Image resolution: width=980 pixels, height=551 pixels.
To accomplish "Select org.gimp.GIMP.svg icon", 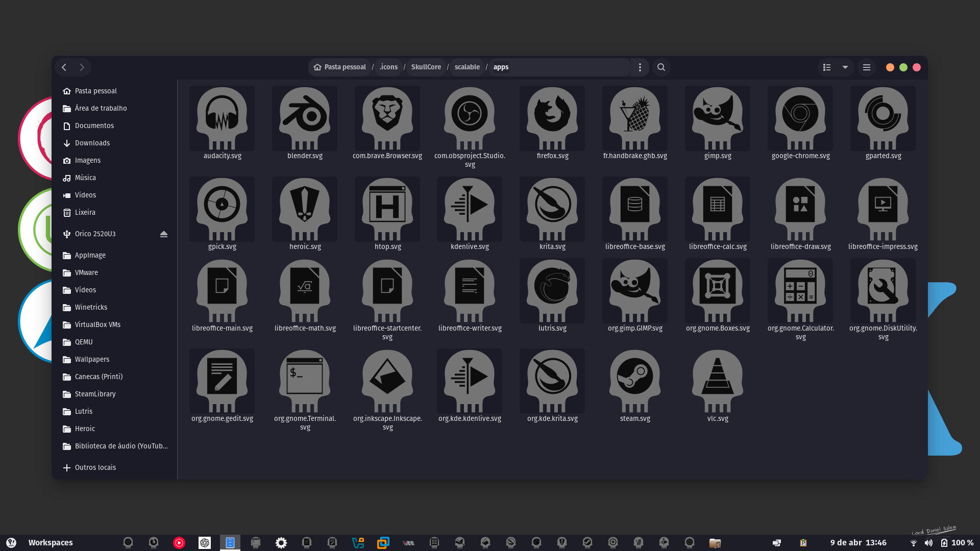I will 635,291.
